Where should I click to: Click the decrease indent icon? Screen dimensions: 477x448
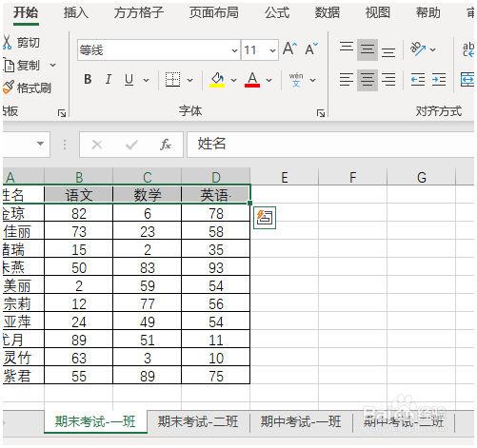(x=418, y=80)
